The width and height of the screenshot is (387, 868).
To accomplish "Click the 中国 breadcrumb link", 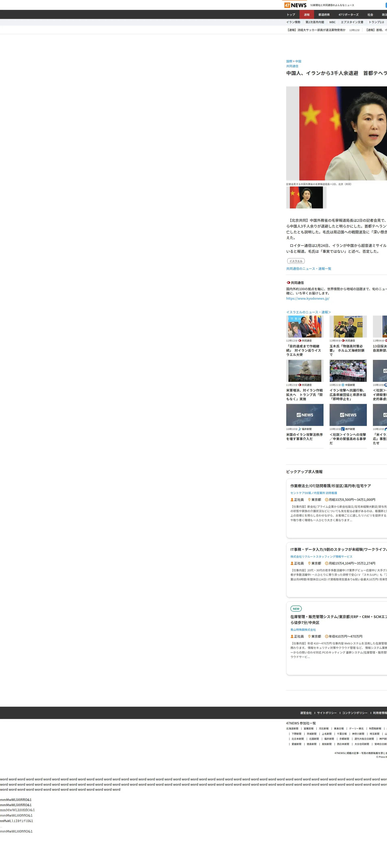I will (x=298, y=61).
